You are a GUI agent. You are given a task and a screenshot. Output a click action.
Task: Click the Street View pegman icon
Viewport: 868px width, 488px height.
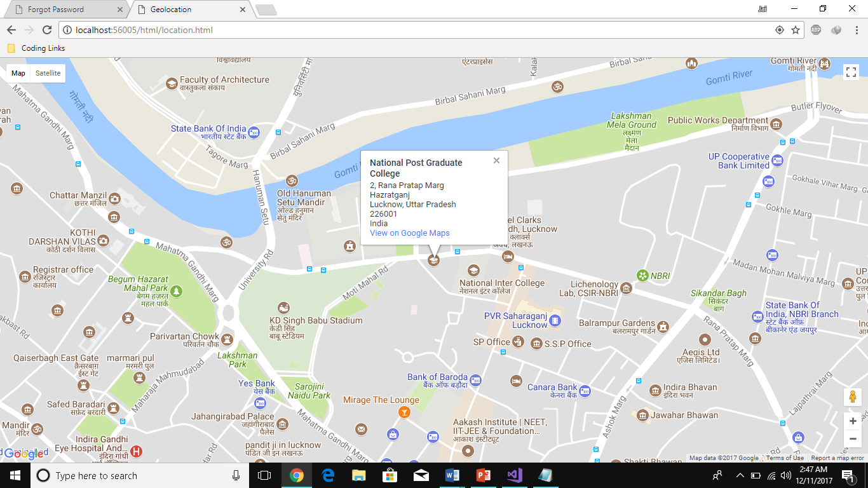pos(853,396)
